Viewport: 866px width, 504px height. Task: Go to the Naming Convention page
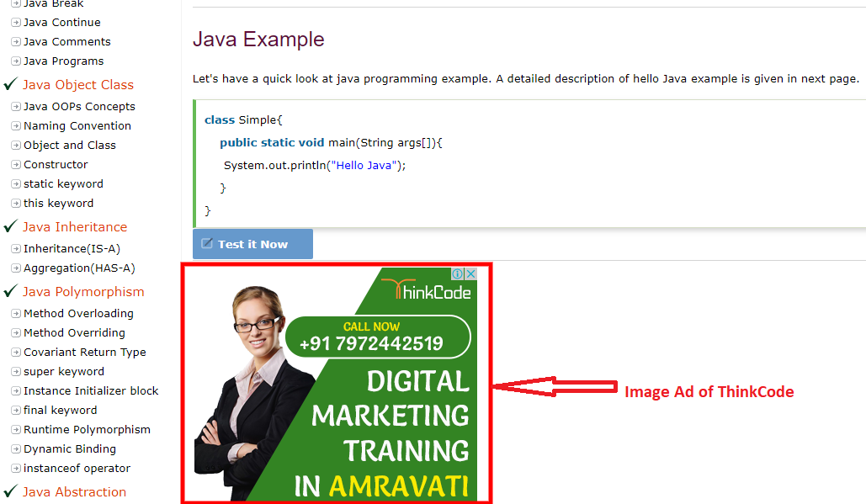[77, 126]
